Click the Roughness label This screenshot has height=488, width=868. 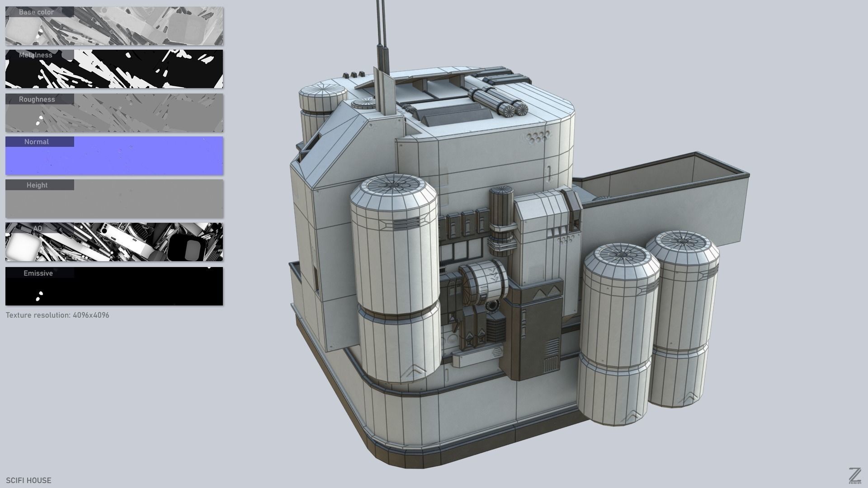click(37, 99)
